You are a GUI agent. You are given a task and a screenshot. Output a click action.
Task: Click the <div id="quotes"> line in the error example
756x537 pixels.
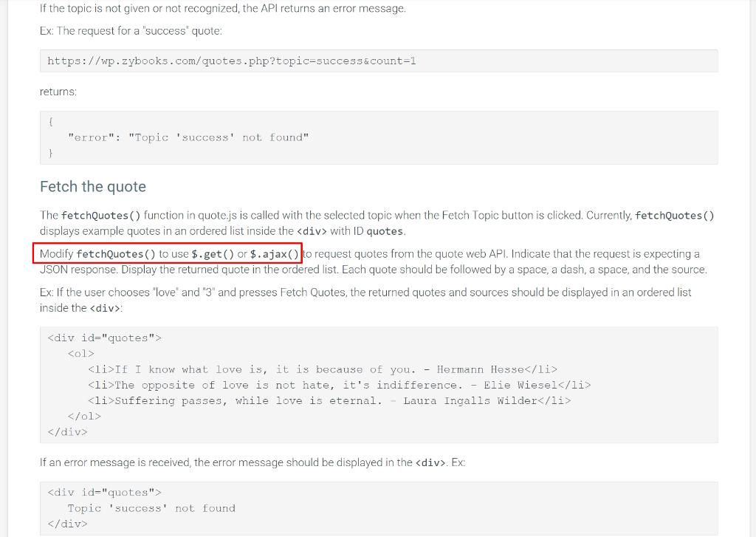click(104, 493)
